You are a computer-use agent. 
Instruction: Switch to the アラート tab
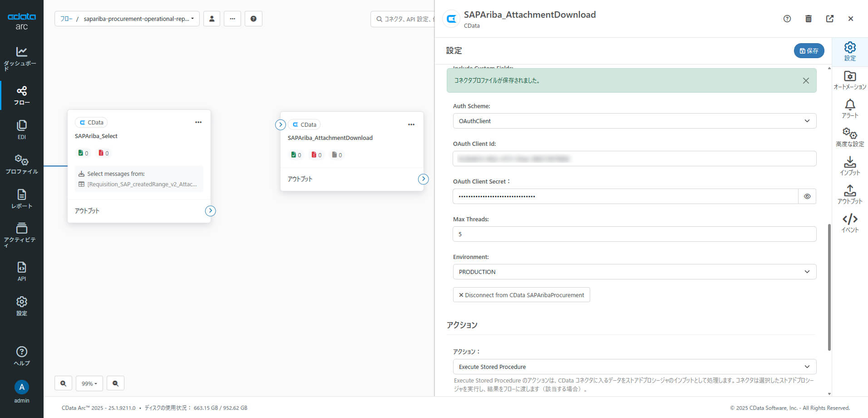point(850,109)
